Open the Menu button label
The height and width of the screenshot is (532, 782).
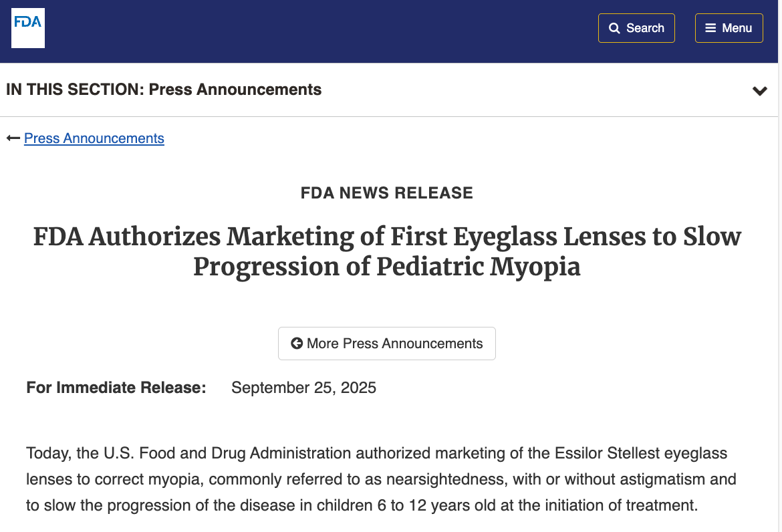(x=737, y=28)
